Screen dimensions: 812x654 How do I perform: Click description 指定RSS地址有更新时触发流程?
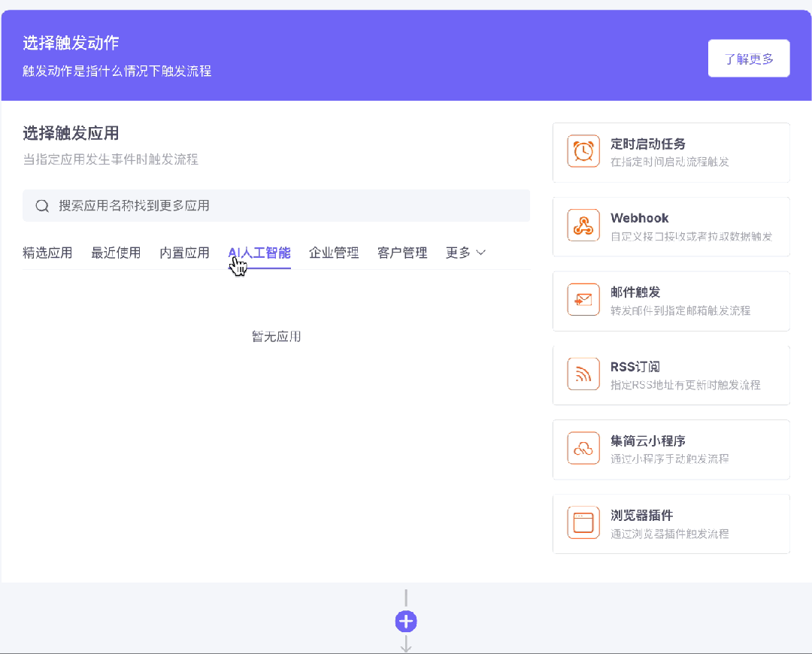point(686,385)
